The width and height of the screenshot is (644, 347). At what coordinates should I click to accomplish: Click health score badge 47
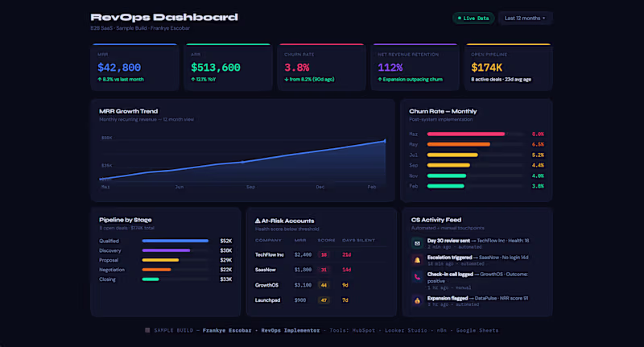[324, 300]
